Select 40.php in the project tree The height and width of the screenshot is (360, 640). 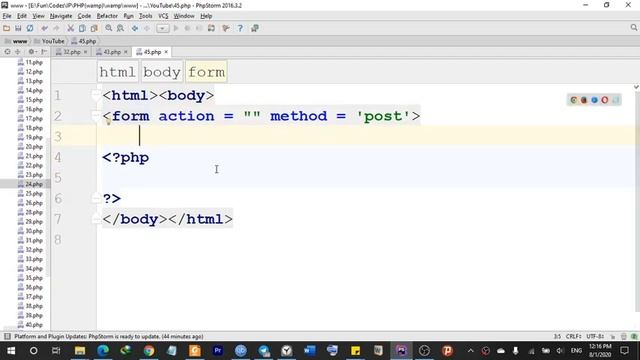click(30, 325)
